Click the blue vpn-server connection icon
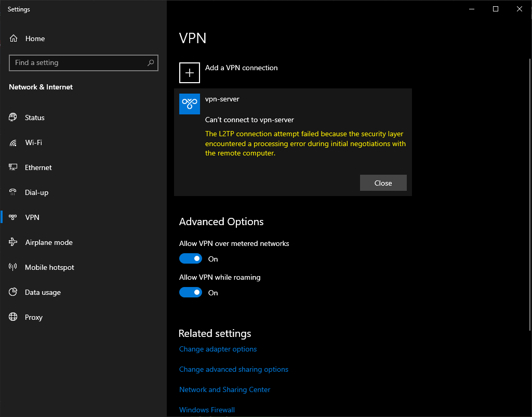Image resolution: width=532 pixels, height=417 pixels. pos(189,104)
